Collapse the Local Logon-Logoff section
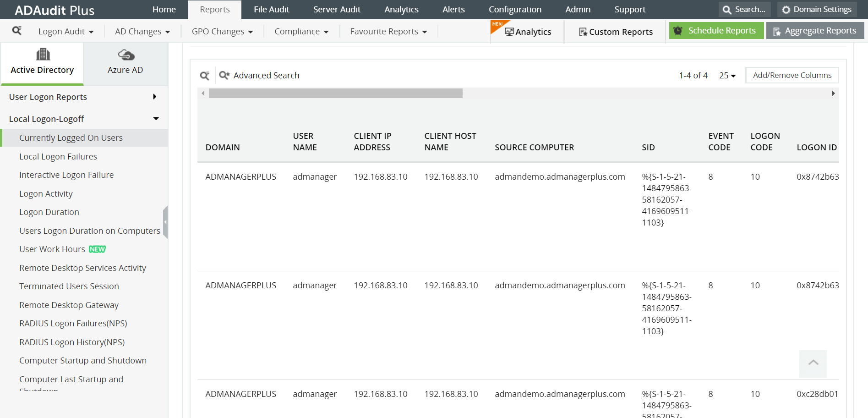The height and width of the screenshot is (418, 868). (x=83, y=119)
